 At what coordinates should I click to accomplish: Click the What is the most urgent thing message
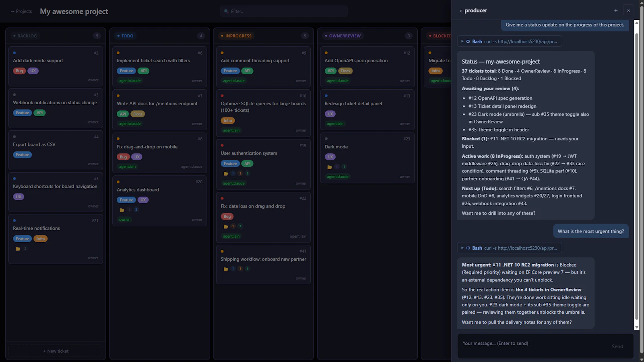pos(590,231)
